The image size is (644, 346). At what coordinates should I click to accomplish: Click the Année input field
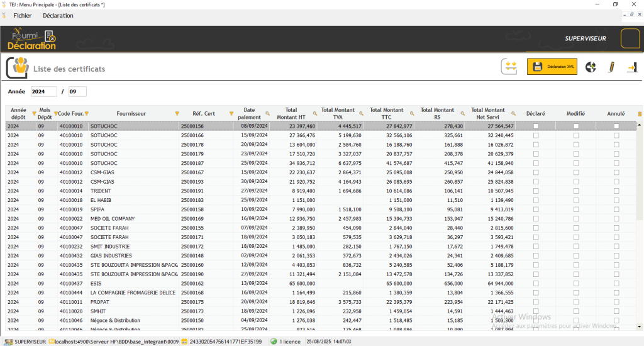coord(43,92)
